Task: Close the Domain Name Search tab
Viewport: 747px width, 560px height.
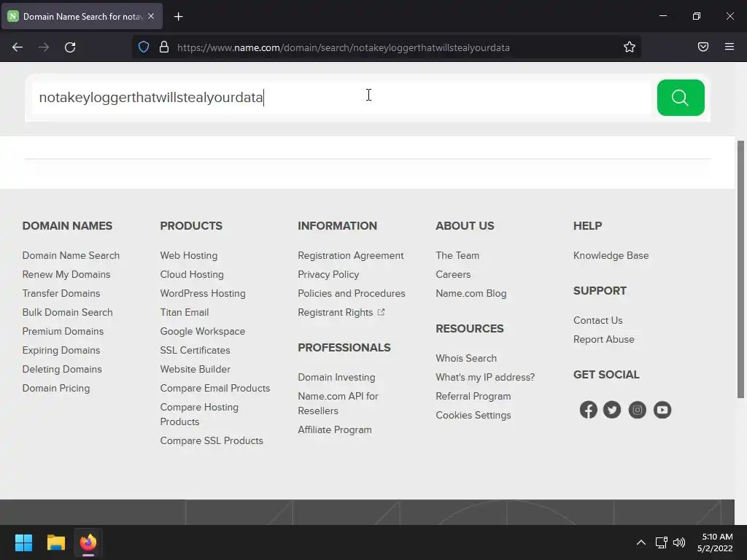Action: coord(151,16)
